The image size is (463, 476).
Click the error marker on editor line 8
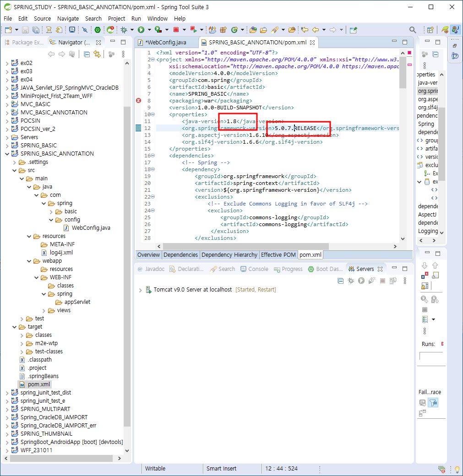click(139, 101)
